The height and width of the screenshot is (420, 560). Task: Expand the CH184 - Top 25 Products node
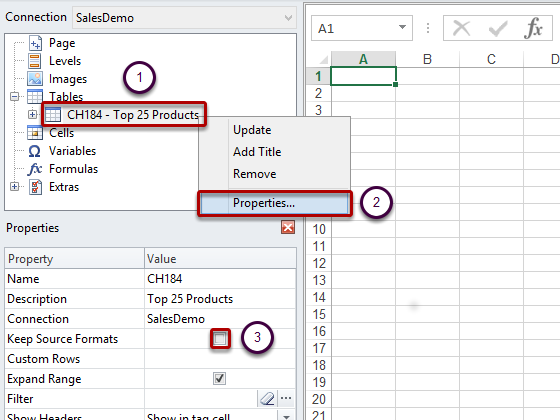coord(32,114)
